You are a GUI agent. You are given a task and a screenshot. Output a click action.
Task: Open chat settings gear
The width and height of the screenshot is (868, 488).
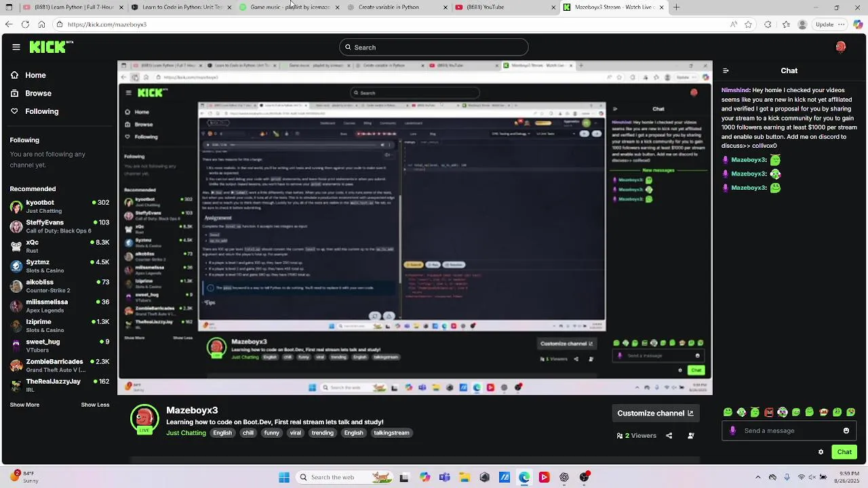821,452
